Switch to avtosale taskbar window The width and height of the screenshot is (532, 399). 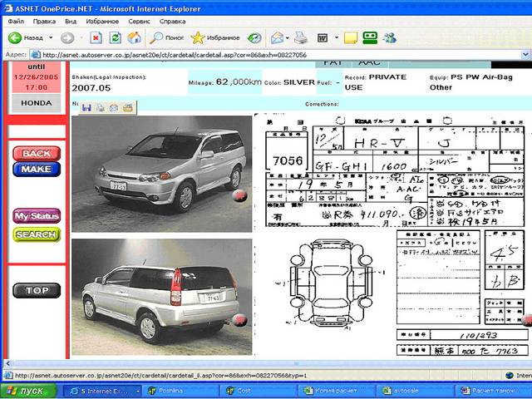coord(414,391)
